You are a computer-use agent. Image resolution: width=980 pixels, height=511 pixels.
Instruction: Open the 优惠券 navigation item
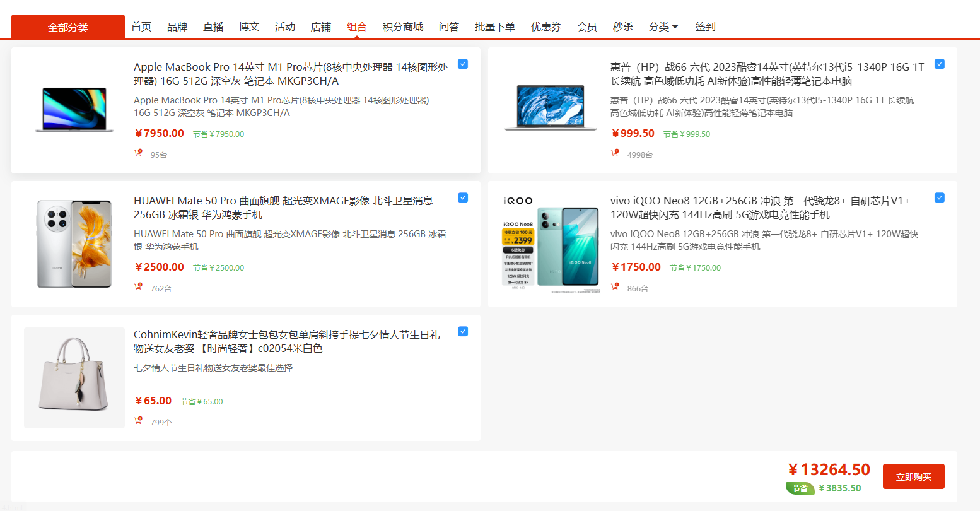pos(545,26)
